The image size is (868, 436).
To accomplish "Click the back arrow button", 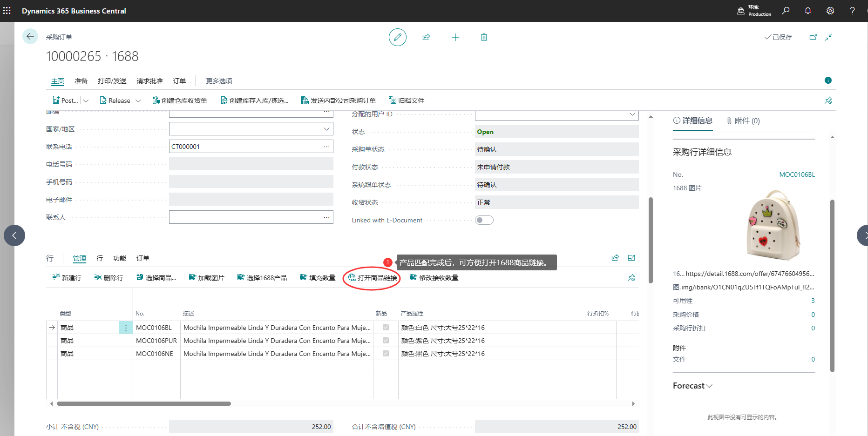I will 30,36.
